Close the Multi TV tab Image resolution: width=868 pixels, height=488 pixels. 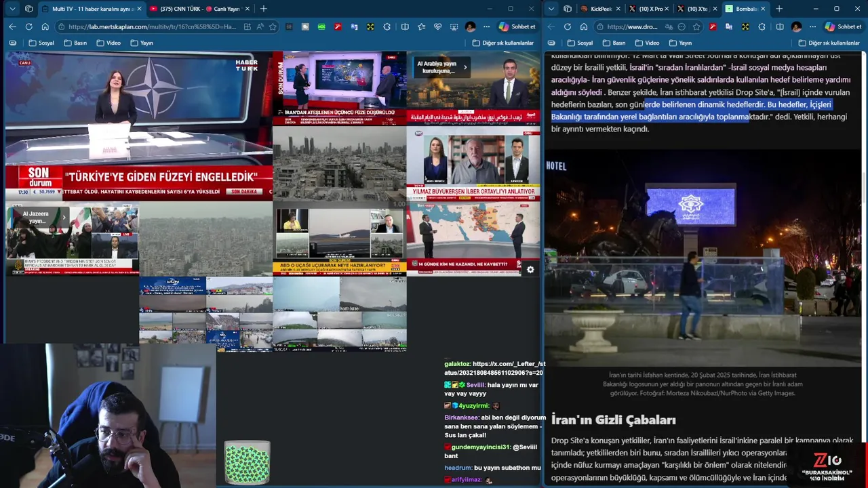pos(139,9)
